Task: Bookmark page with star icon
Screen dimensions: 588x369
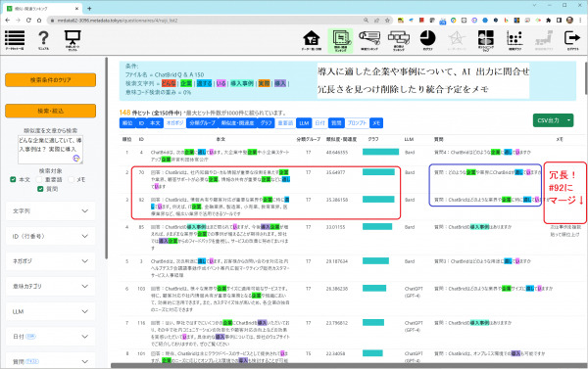Action: click(x=387, y=21)
